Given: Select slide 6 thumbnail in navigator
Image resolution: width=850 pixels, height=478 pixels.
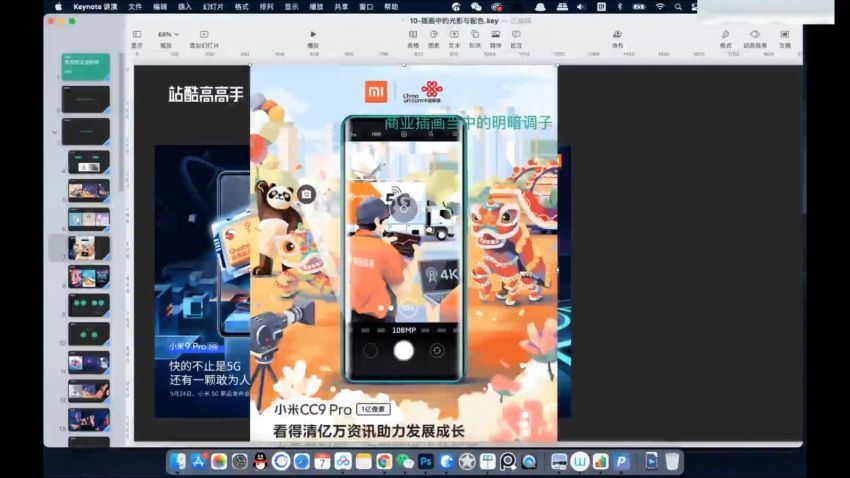Looking at the screenshot, I should point(89,219).
